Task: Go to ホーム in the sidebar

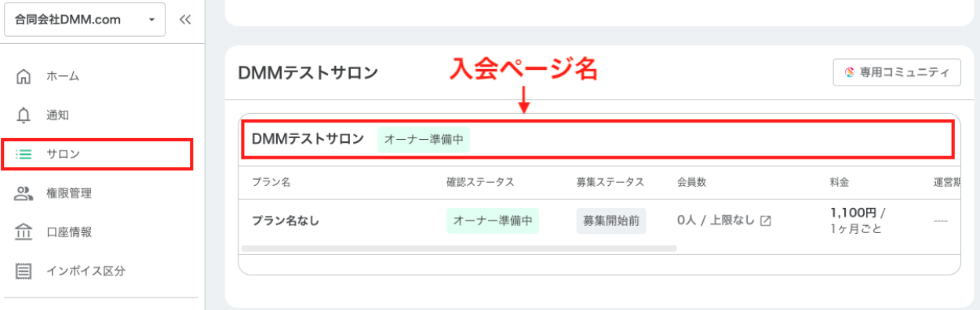Action: (63, 76)
